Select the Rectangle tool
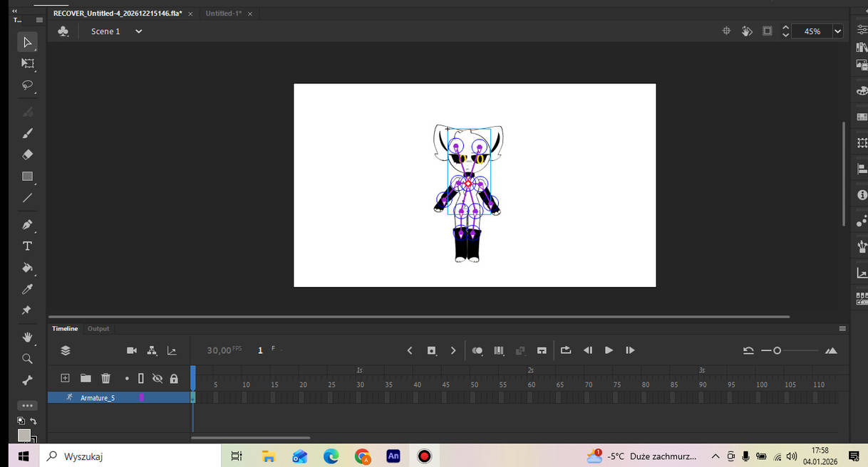 coord(27,176)
